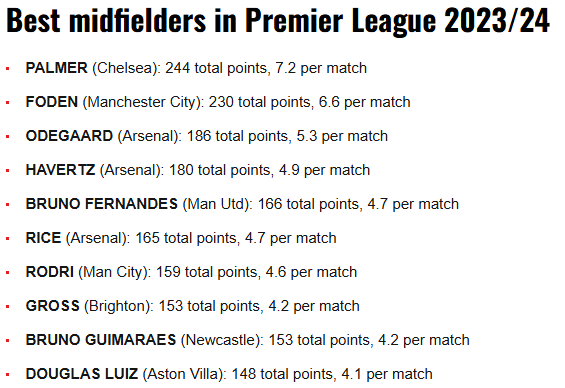Click Odegaard's 5.3 per match stat
The width and height of the screenshot is (565, 388).
click(342, 136)
